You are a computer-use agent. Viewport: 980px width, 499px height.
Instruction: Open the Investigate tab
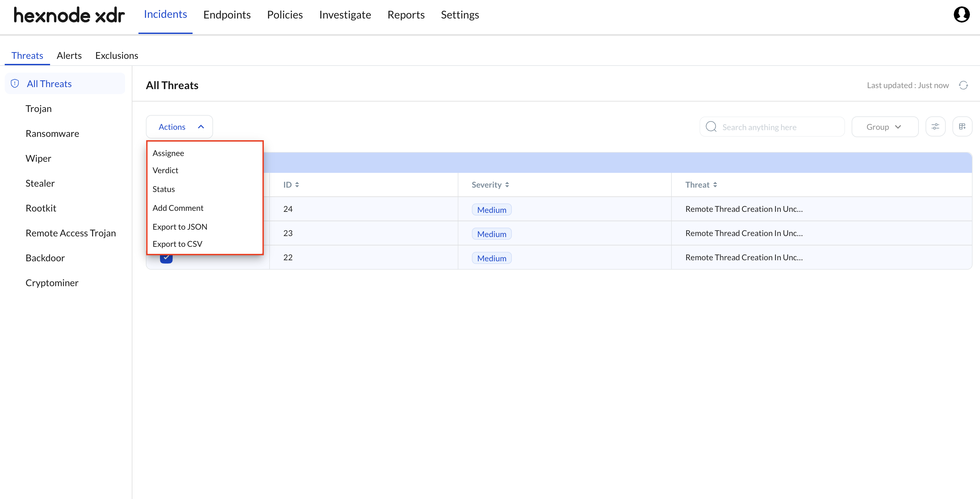[x=345, y=14]
